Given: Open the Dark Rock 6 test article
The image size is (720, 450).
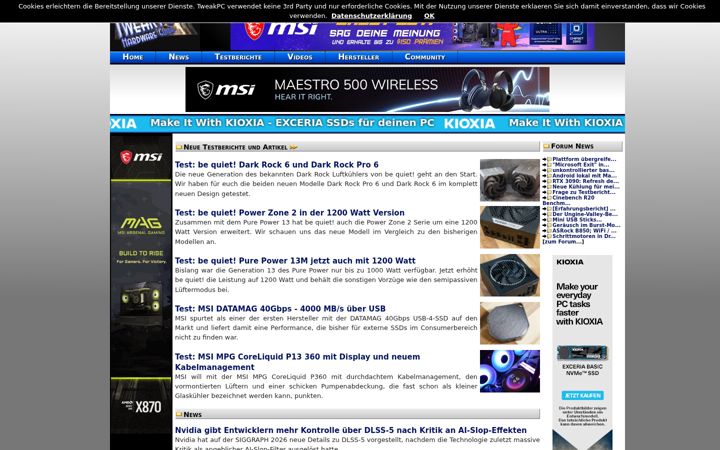Looking at the screenshot, I should click(276, 164).
